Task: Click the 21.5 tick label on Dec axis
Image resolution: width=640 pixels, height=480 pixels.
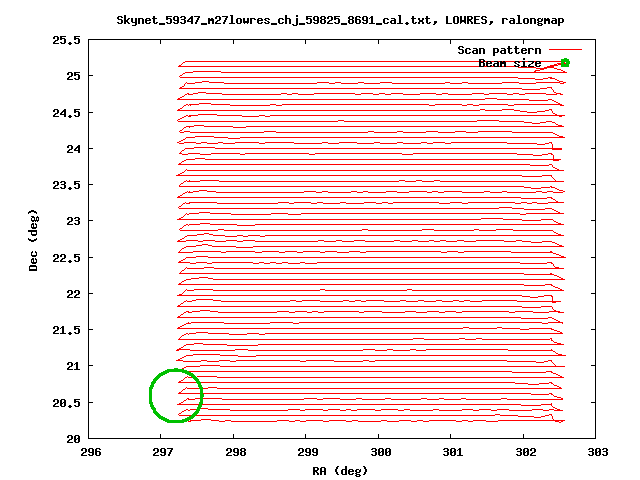Action: (67, 330)
